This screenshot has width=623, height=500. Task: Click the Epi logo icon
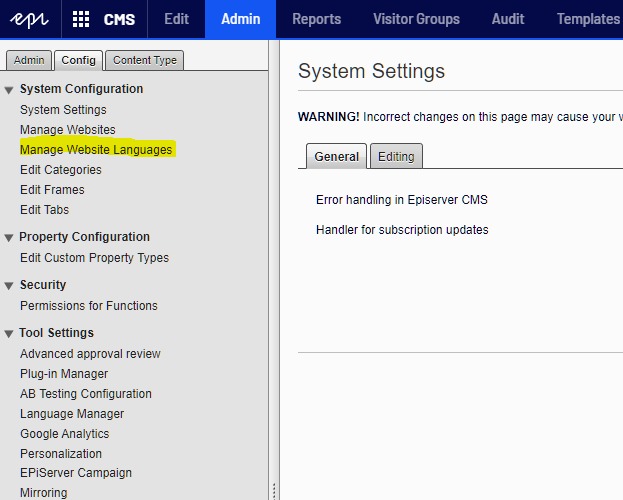(29, 19)
